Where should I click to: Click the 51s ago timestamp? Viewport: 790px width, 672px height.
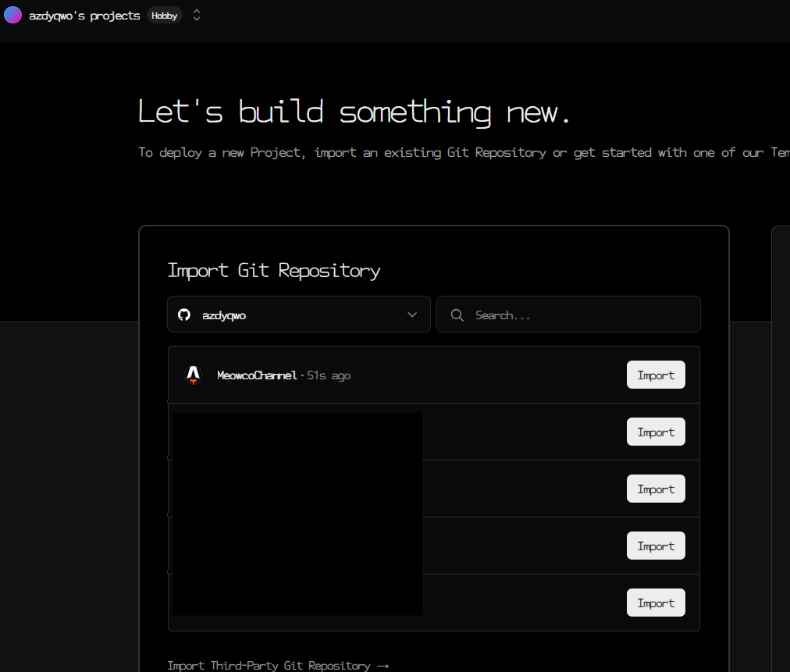329,375
